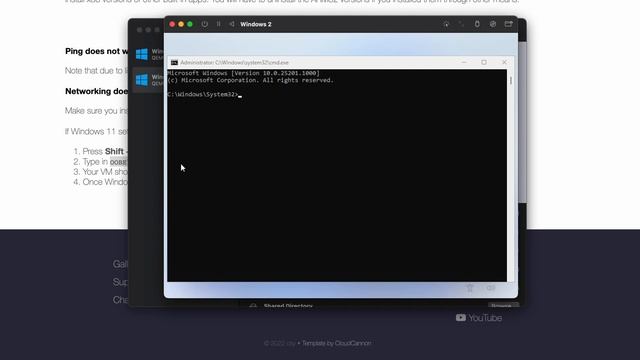The width and height of the screenshot is (640, 360).
Task: Close the Windows 2 window with red button
Action: [x=172, y=24]
